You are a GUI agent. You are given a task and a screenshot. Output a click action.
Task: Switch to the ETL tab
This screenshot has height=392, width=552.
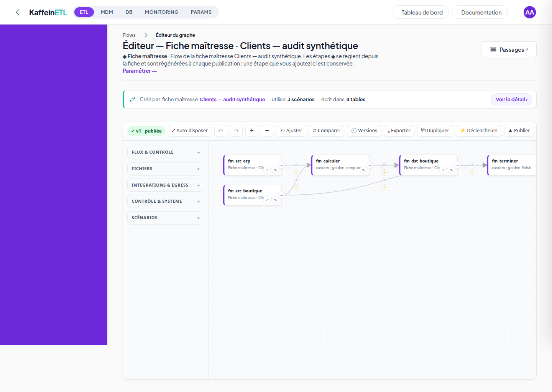[84, 12]
